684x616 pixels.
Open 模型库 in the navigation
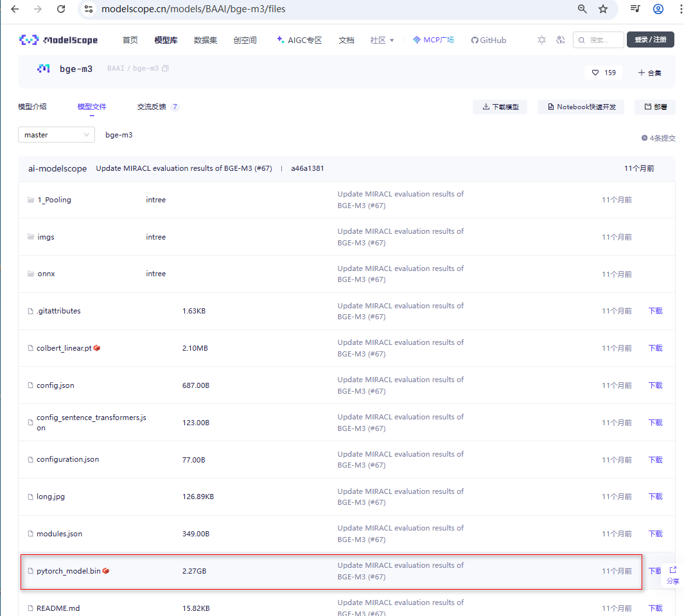(166, 40)
